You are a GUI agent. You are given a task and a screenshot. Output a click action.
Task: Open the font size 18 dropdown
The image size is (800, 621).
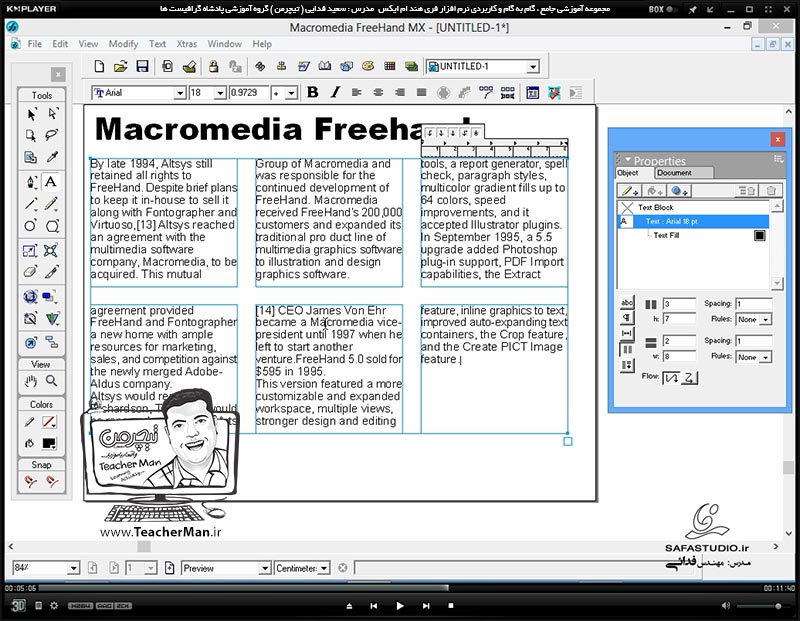click(x=220, y=93)
